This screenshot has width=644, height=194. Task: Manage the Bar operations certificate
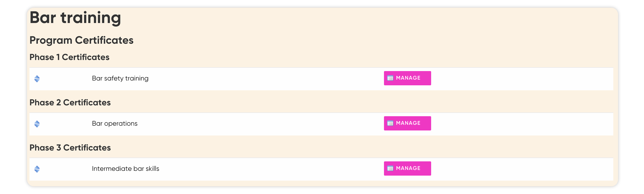point(407,123)
